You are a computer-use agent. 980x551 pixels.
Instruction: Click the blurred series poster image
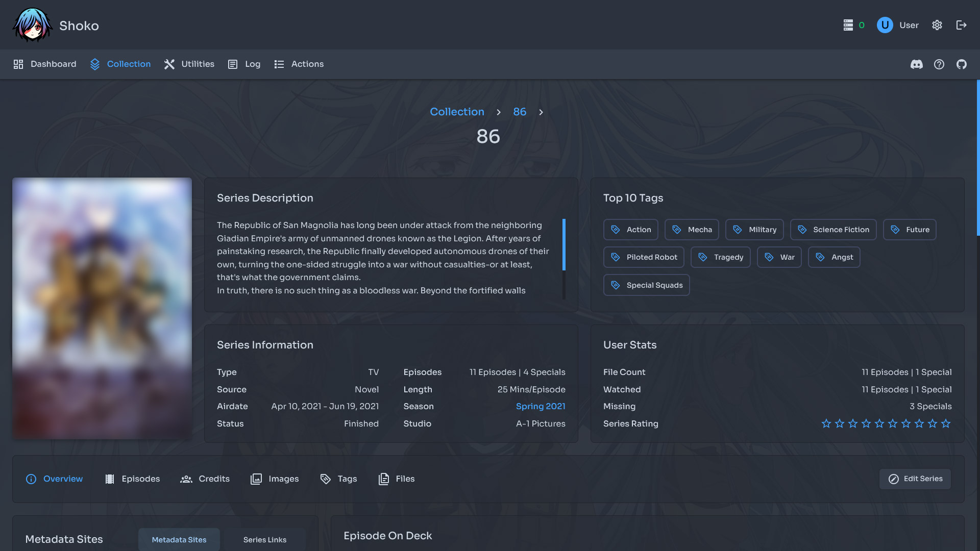[x=102, y=308]
